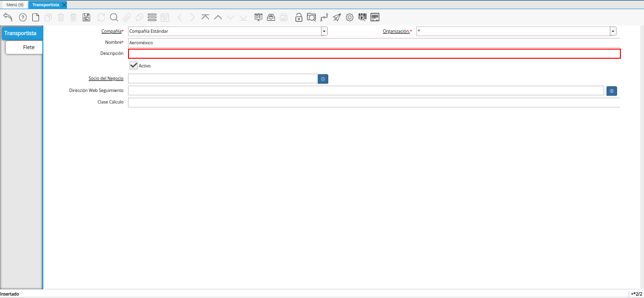Select the Transportista window tab

click(46, 5)
